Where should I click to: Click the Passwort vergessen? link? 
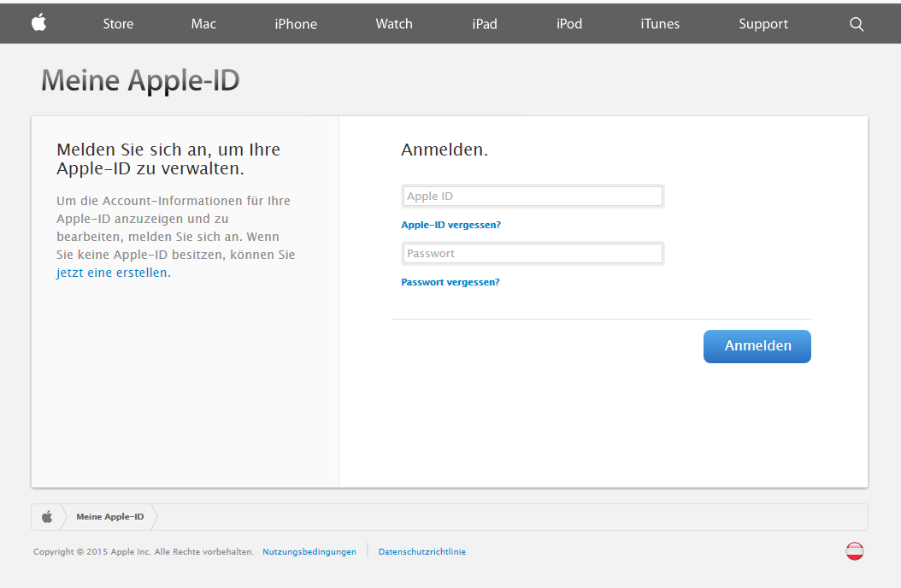coord(450,283)
